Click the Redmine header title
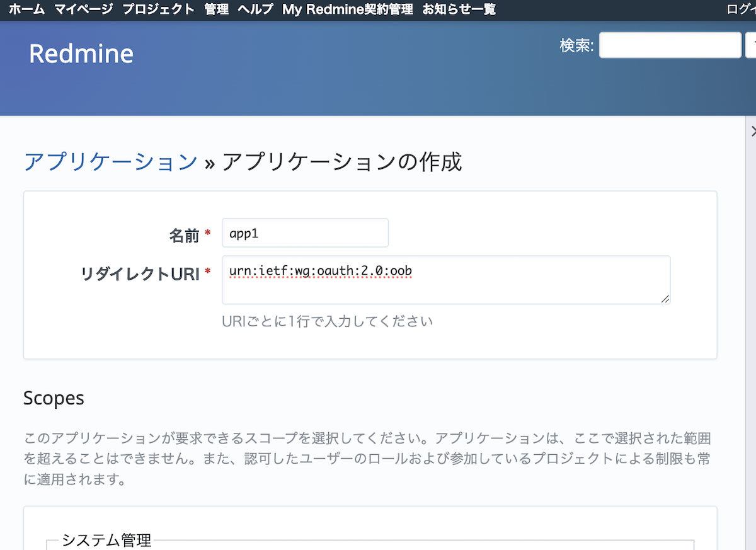The width and height of the screenshot is (756, 550). coord(81,54)
